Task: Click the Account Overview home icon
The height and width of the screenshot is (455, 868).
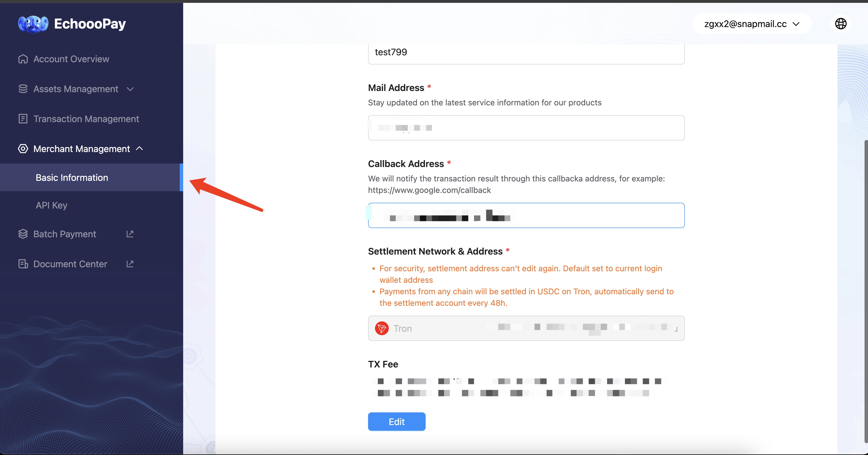Action: click(x=23, y=59)
